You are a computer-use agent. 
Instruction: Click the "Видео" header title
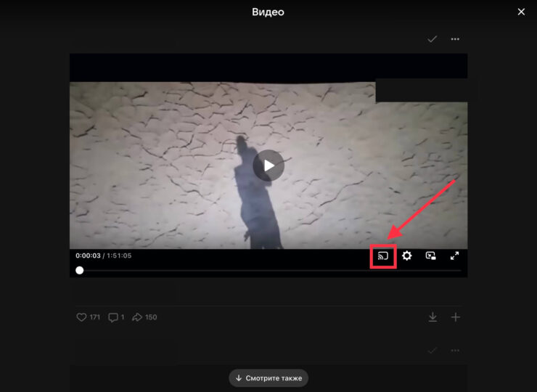268,12
